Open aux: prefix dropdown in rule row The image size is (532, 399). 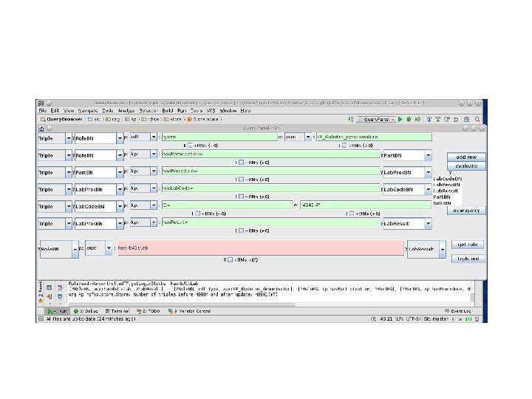tap(109, 248)
